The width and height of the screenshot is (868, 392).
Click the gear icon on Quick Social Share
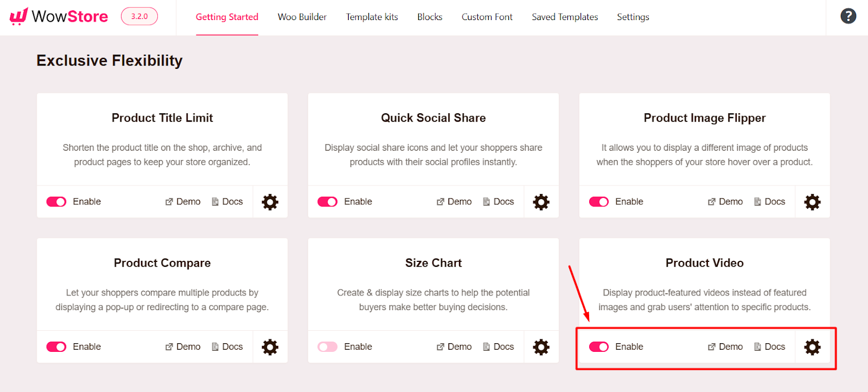pyautogui.click(x=541, y=201)
